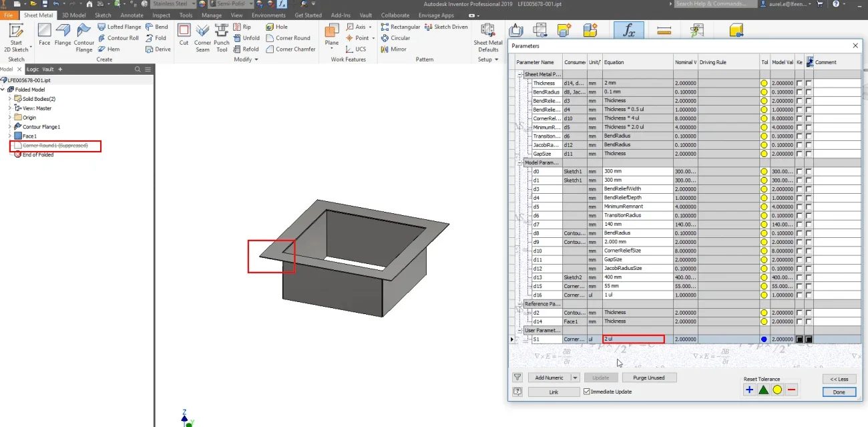The height and width of the screenshot is (427, 868).
Task: Click the blue plus Reset Tolerance button
Action: click(750, 390)
